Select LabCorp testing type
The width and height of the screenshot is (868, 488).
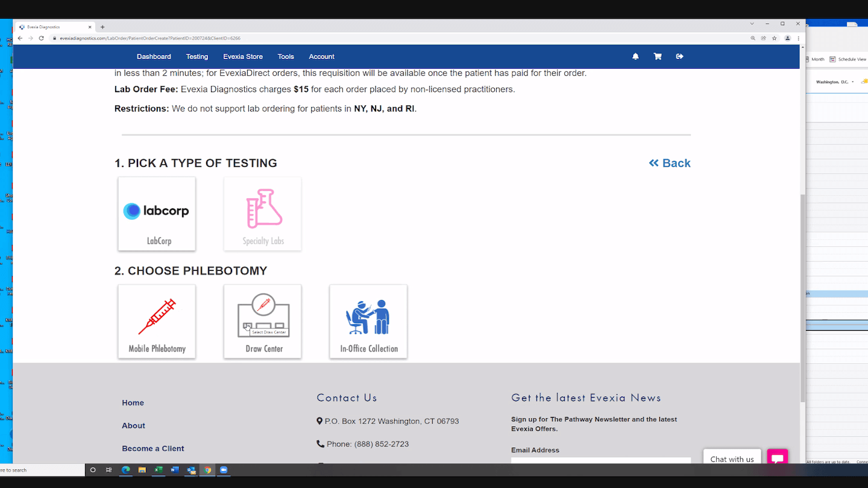click(157, 214)
